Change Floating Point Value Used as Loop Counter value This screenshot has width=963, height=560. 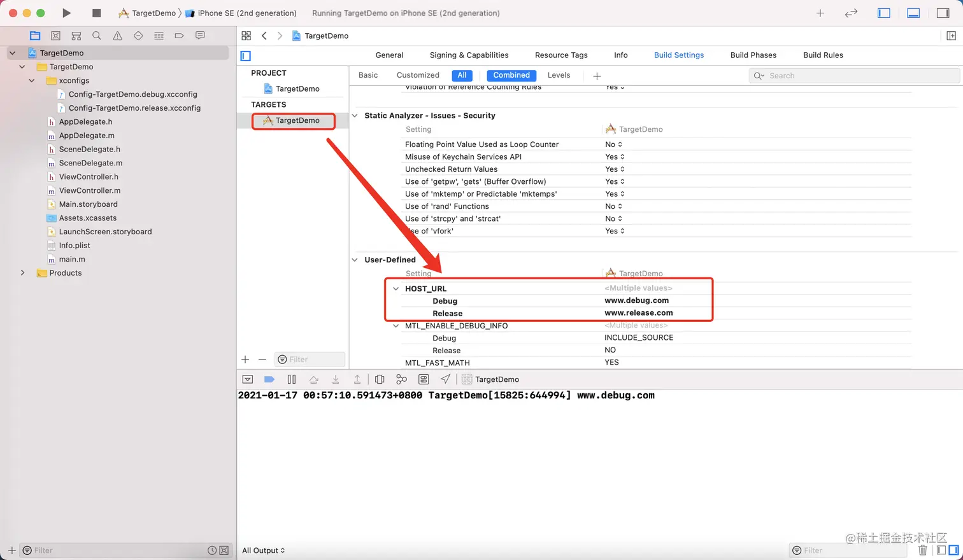pyautogui.click(x=614, y=144)
